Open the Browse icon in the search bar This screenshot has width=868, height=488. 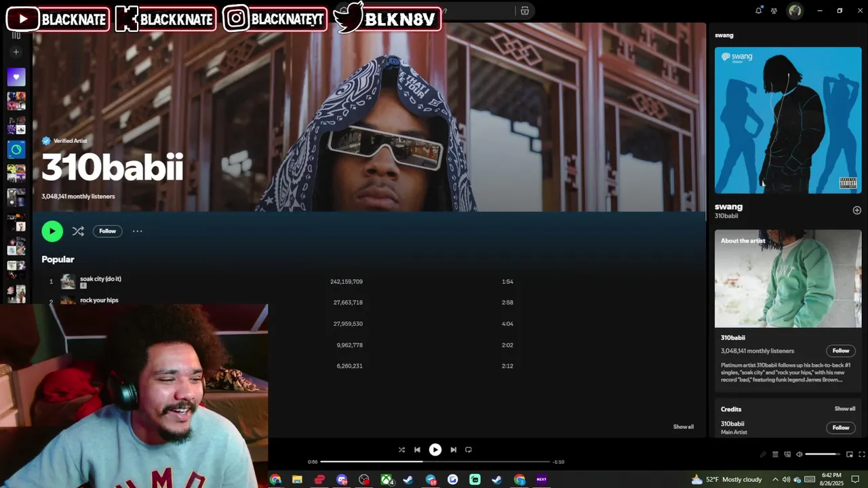click(525, 10)
